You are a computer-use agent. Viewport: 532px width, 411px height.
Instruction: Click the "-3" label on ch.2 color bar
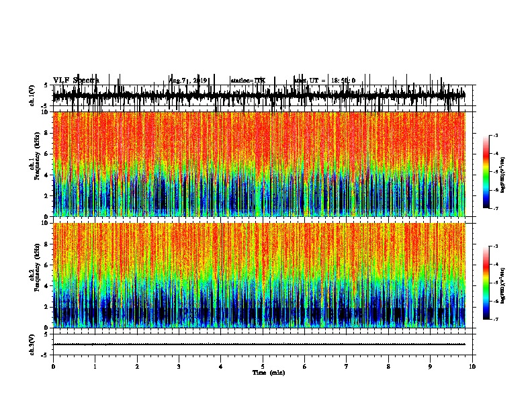click(x=496, y=246)
